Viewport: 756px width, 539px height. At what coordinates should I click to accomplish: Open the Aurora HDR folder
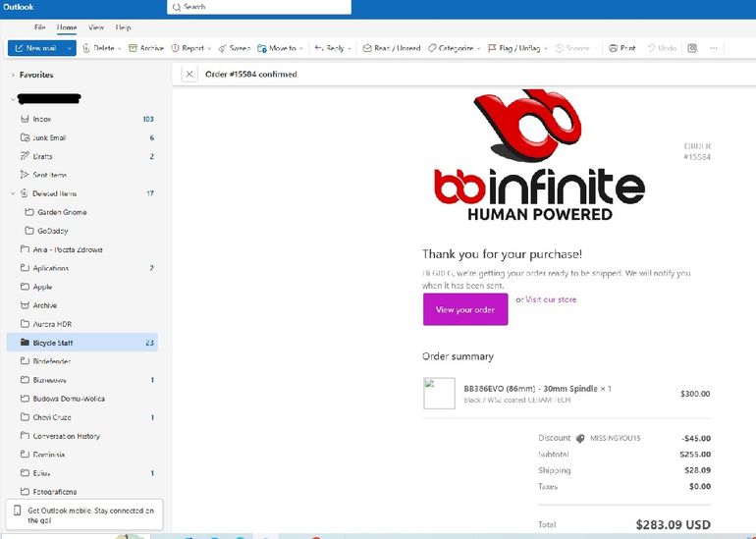pyautogui.click(x=81, y=324)
